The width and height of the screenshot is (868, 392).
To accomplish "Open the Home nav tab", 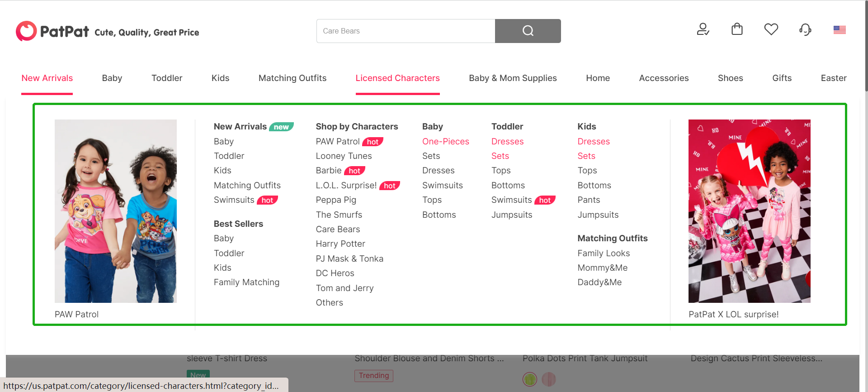I will 598,78.
